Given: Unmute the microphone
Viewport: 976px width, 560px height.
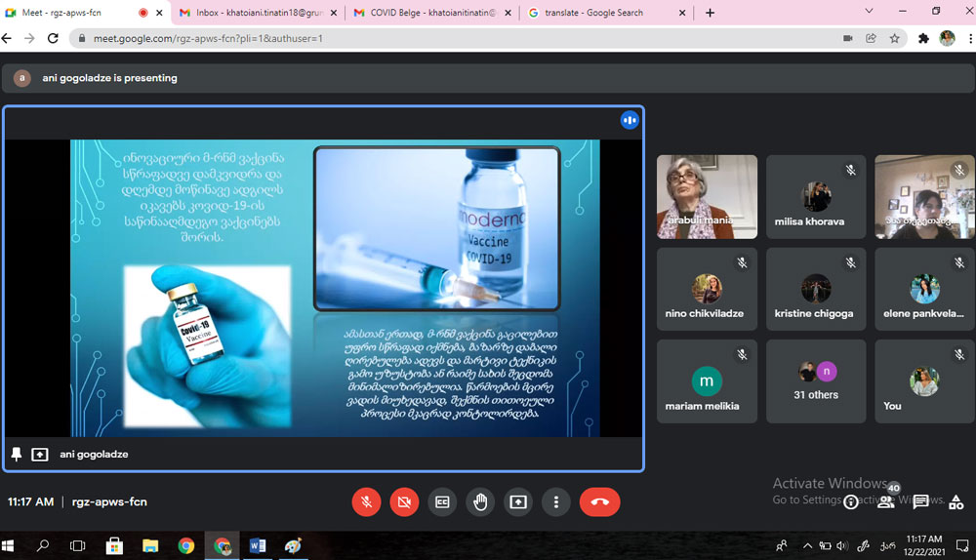Looking at the screenshot, I should (367, 501).
